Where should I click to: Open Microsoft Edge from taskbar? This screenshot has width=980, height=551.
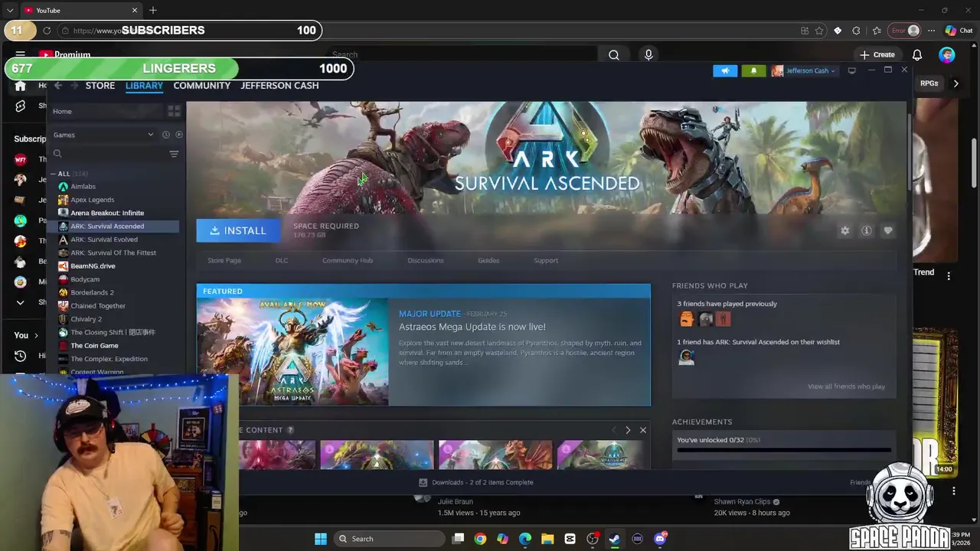(x=525, y=539)
